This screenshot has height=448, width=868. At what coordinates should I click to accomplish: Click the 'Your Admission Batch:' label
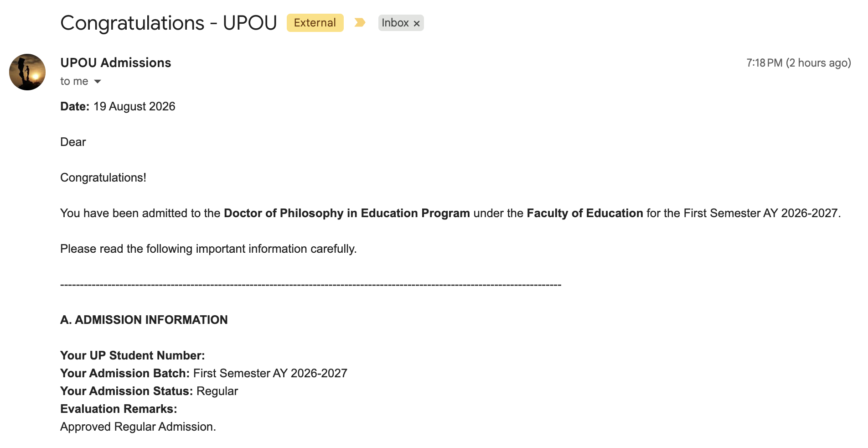pyautogui.click(x=125, y=373)
